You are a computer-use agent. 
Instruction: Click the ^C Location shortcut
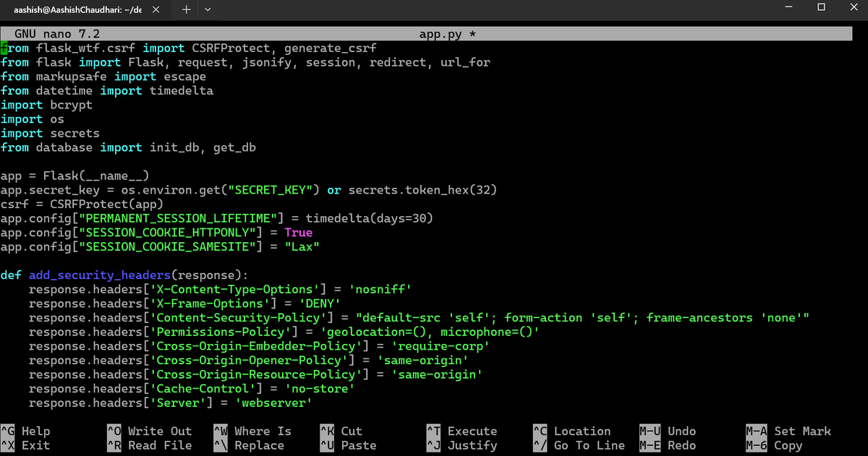click(572, 431)
